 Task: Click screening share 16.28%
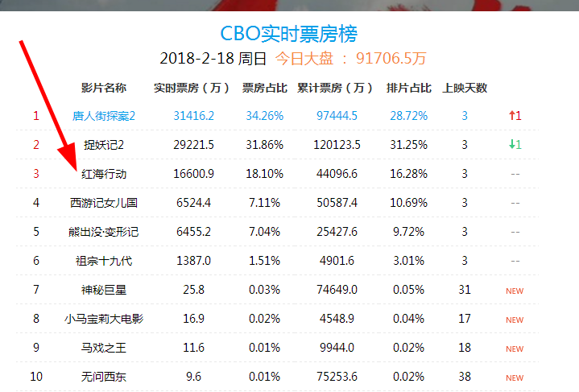(409, 174)
